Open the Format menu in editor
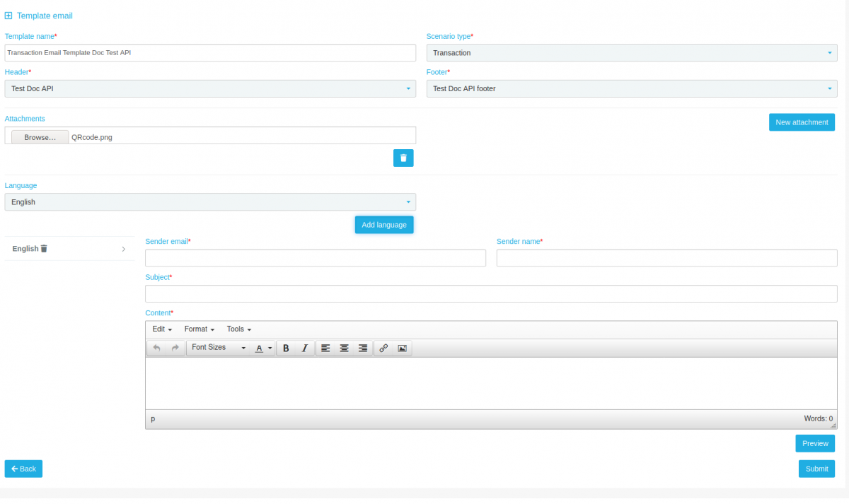Image resolution: width=849 pixels, height=504 pixels. tap(199, 329)
